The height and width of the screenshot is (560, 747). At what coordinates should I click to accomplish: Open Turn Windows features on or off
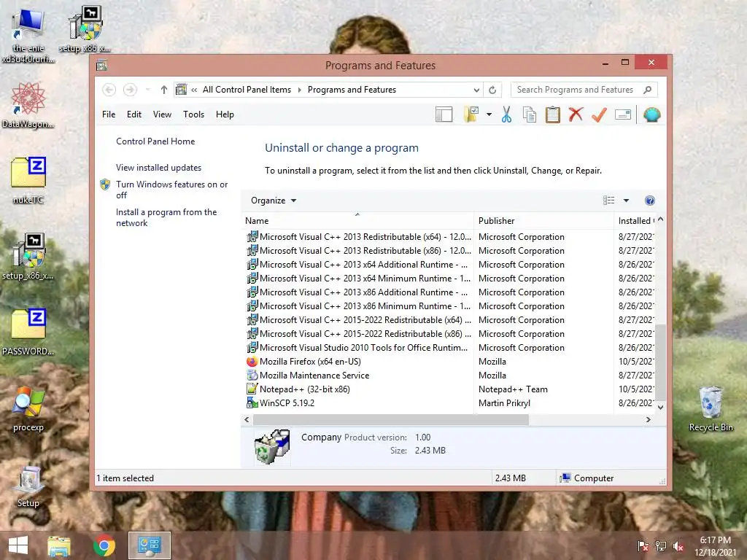click(x=172, y=190)
